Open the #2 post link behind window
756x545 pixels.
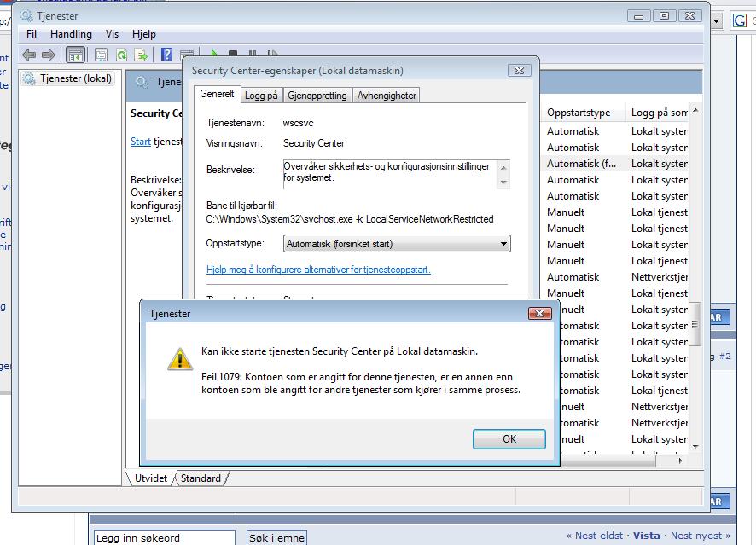(724, 357)
